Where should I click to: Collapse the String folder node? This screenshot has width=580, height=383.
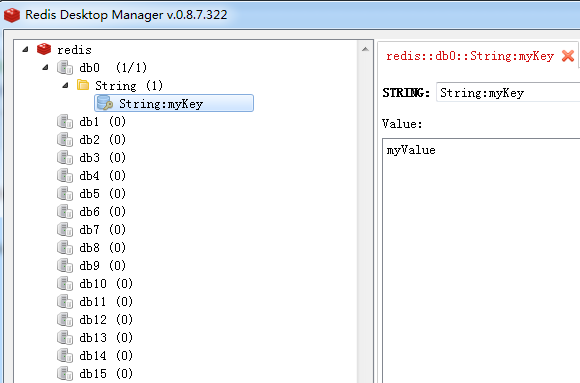click(x=66, y=85)
